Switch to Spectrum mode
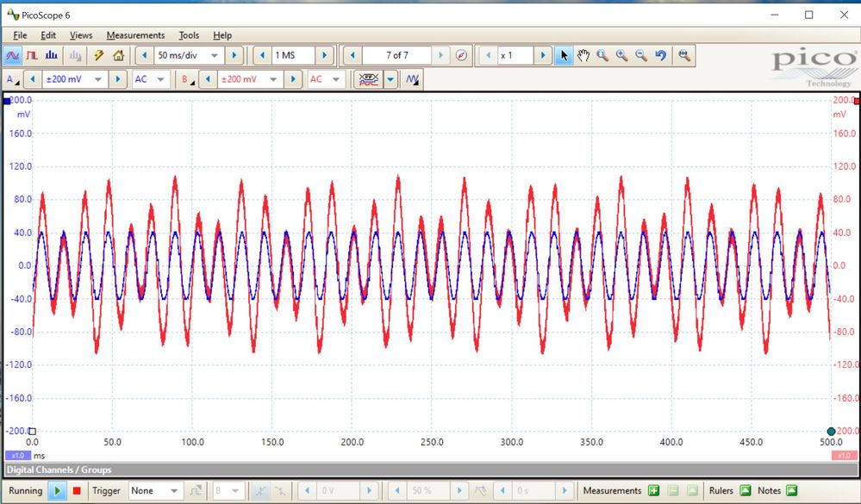The width and height of the screenshot is (861, 504). tap(51, 55)
